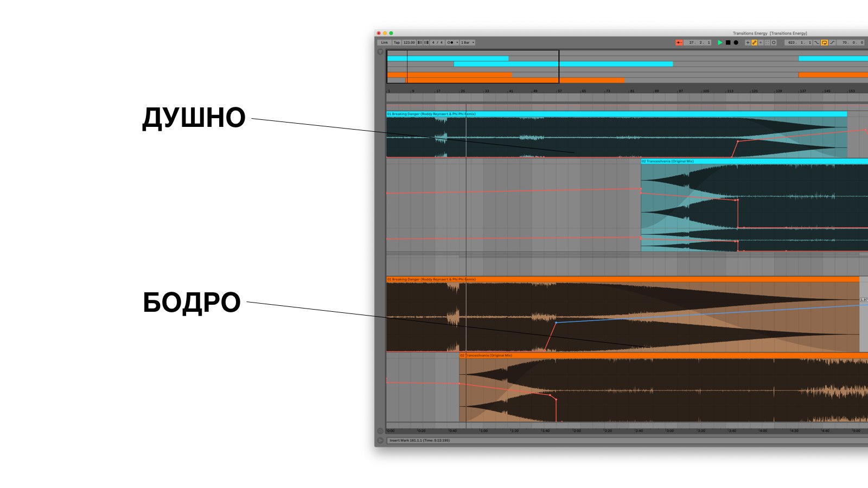Click the phase nudge down icon

[x=420, y=42]
